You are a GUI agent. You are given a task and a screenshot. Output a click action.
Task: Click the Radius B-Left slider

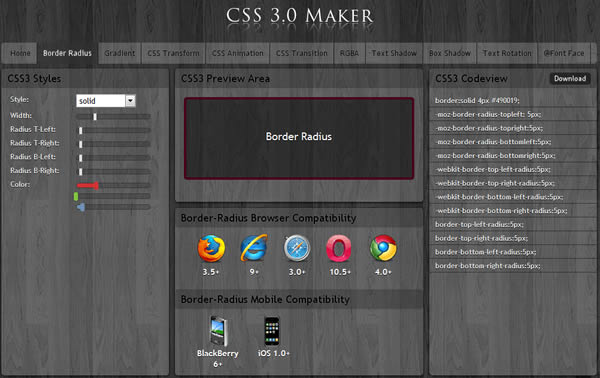tap(113, 158)
